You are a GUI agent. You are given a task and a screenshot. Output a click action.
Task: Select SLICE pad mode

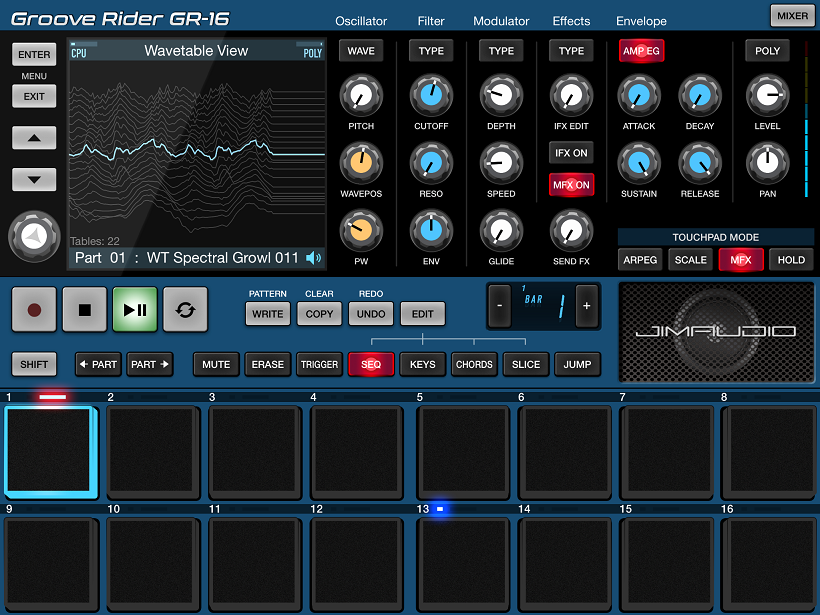(526, 365)
